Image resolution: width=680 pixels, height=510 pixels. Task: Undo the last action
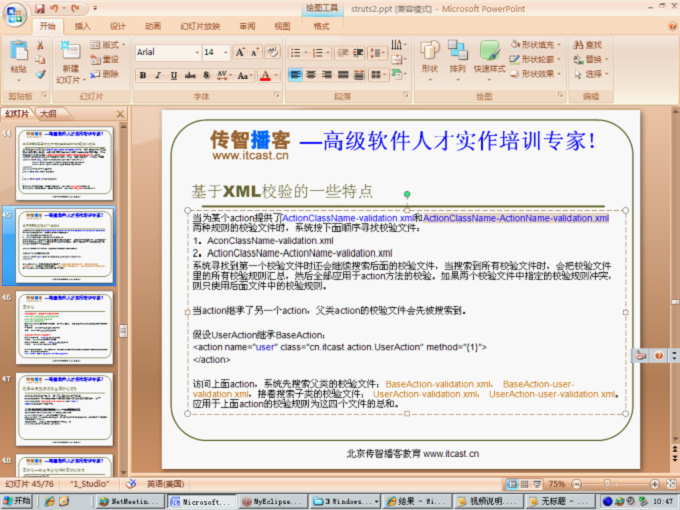(54, 8)
